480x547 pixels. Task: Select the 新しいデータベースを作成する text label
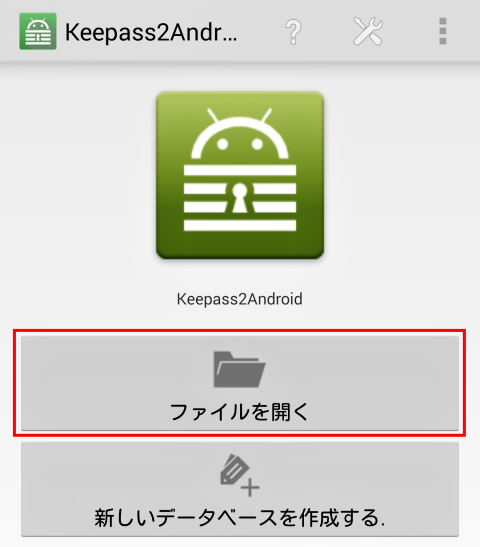click(240, 518)
